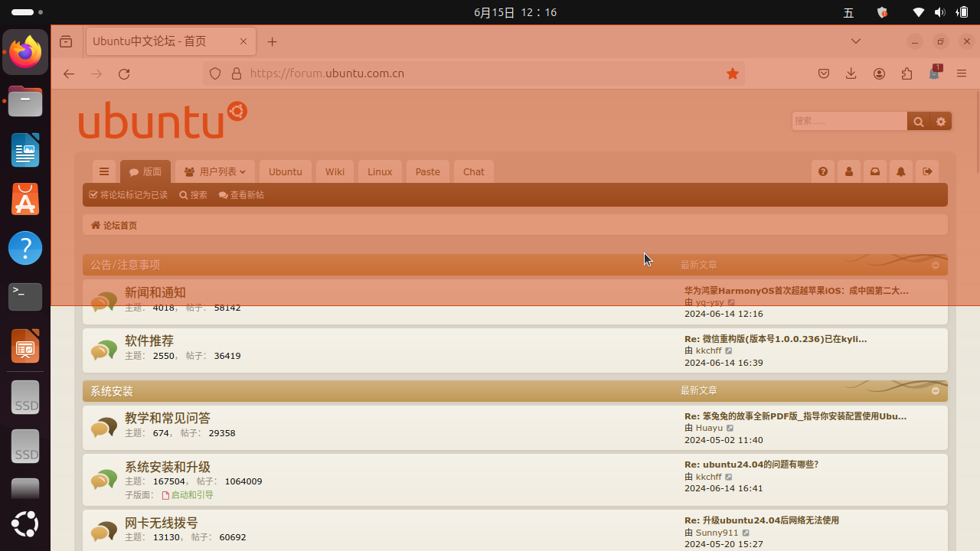Open the clock showing 6月15日 12:16

(515, 12)
